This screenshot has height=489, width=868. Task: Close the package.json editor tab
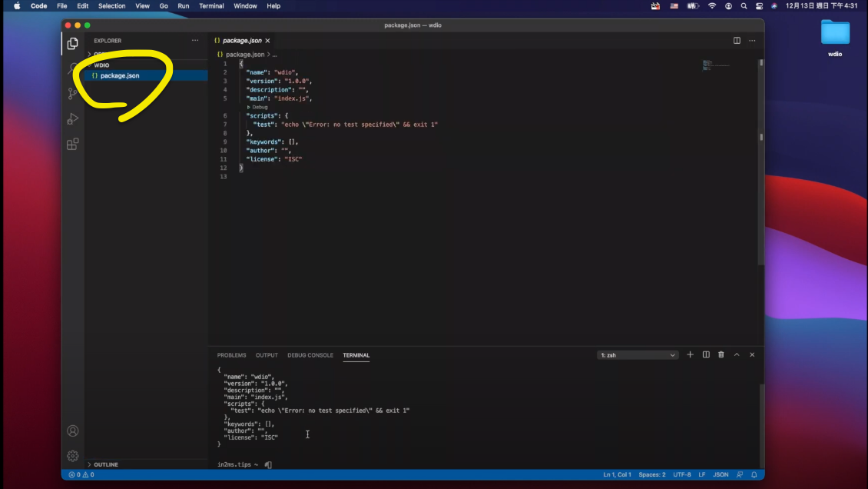pyautogui.click(x=267, y=41)
